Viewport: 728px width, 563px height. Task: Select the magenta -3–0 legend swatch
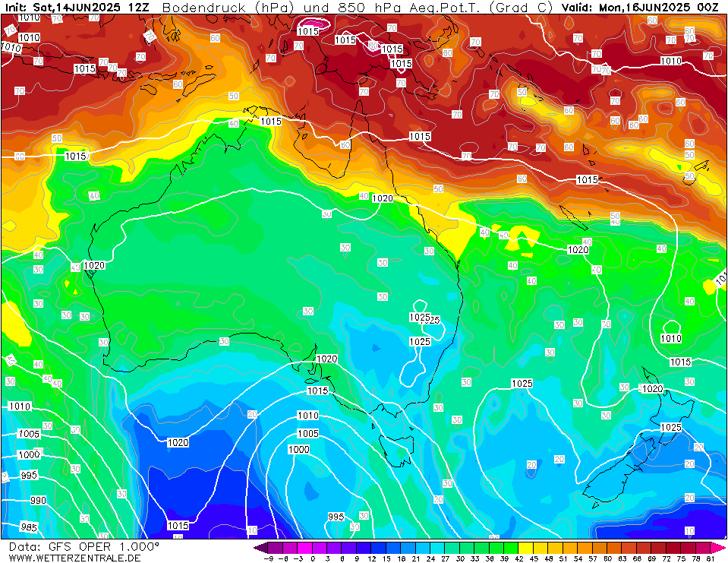point(304,547)
